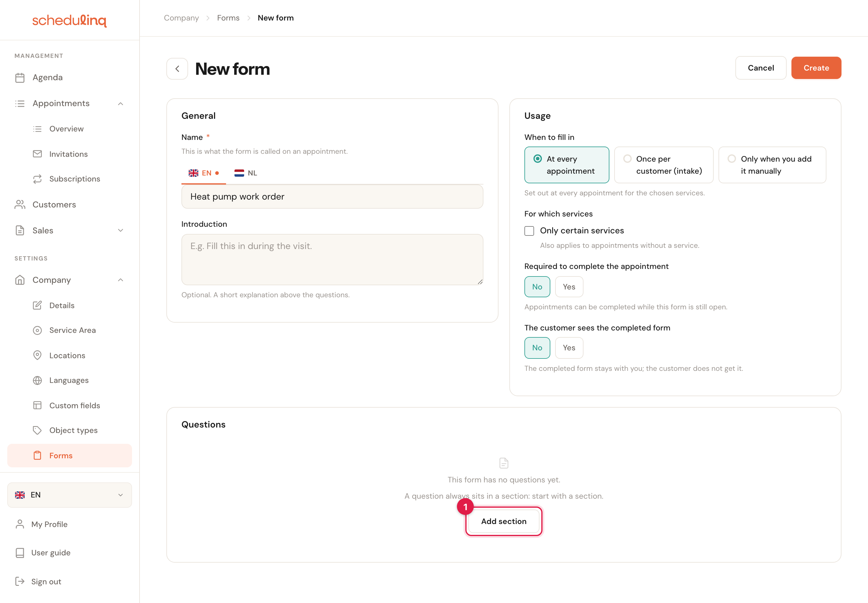The height and width of the screenshot is (603, 868).
Task: Click the Overview list icon
Action: pyautogui.click(x=37, y=129)
